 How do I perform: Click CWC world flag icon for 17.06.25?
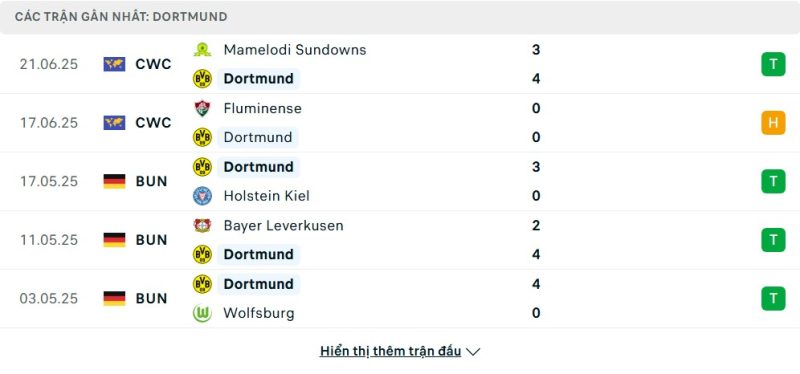(114, 122)
